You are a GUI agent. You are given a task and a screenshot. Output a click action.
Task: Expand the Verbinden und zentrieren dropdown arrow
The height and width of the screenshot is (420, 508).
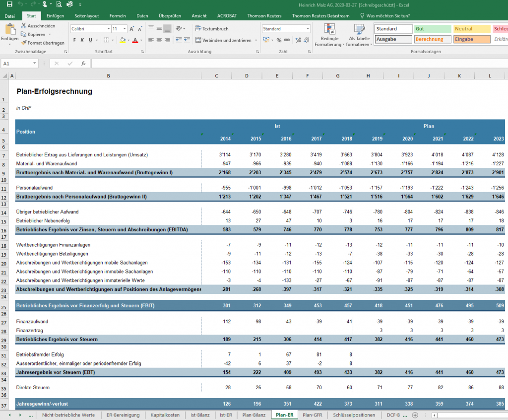[256, 40]
